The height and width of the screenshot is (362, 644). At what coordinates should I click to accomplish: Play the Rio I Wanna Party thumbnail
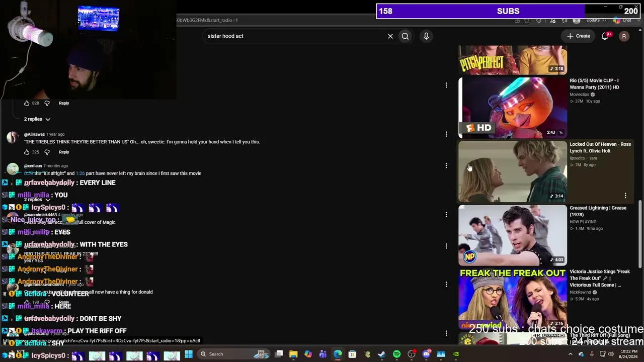[513, 108]
